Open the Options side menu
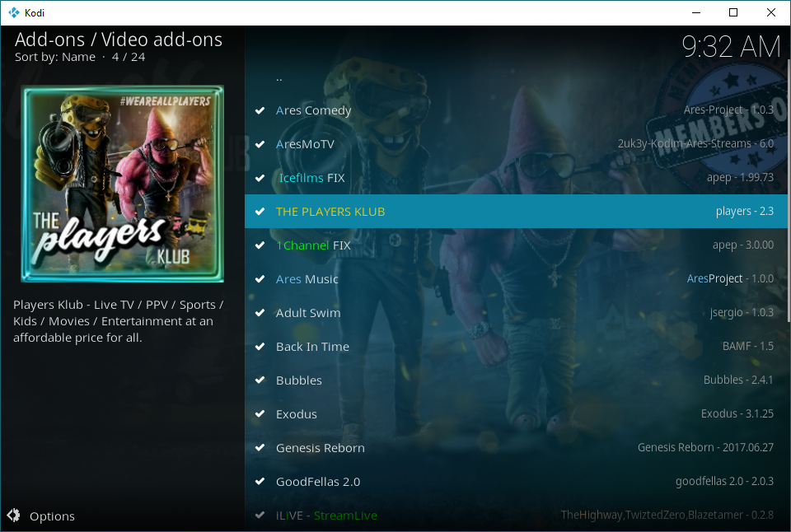 (52, 516)
